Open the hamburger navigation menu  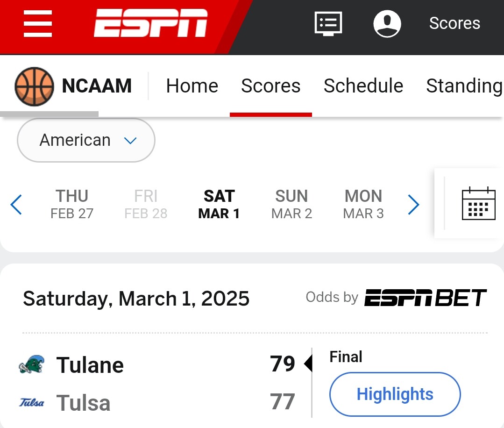point(38,23)
